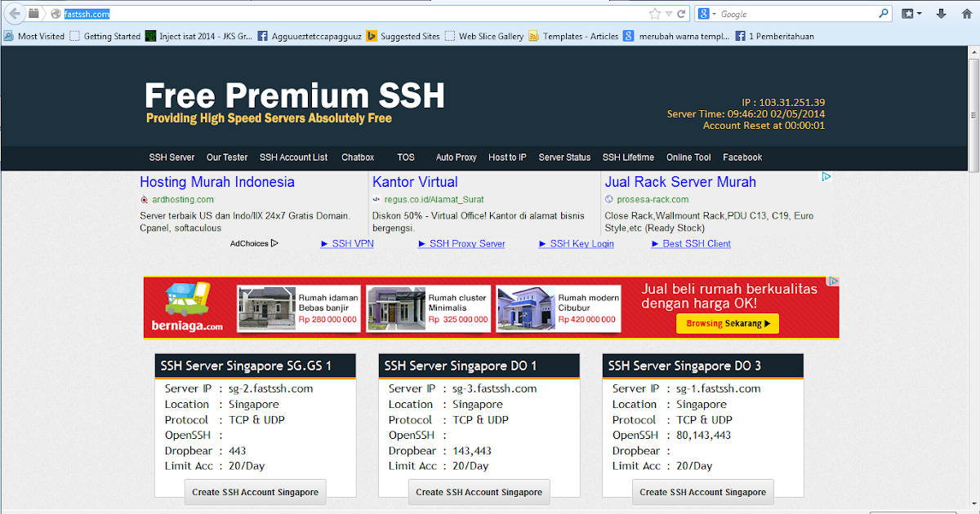Open the Facebook menu item
The width and height of the screenshot is (980, 514).
pos(742,157)
